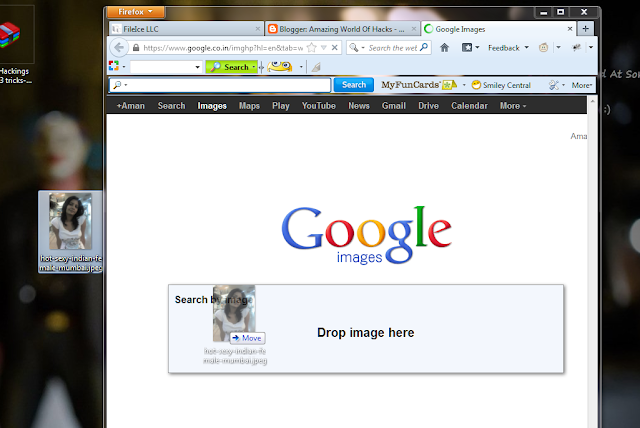The width and height of the screenshot is (640, 428).
Task: Click the page scrollbar up arrow
Action: point(592,100)
